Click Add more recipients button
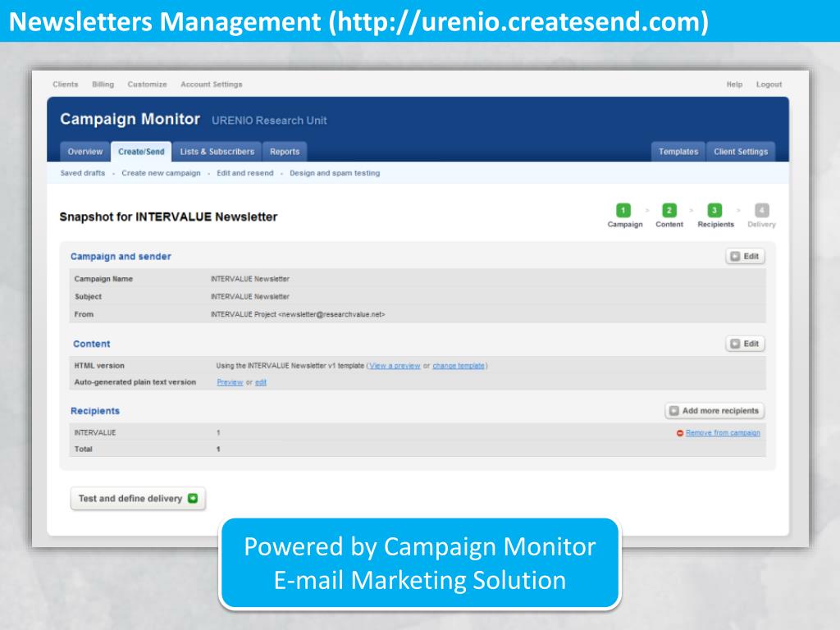The height and width of the screenshot is (630, 840). (714, 411)
